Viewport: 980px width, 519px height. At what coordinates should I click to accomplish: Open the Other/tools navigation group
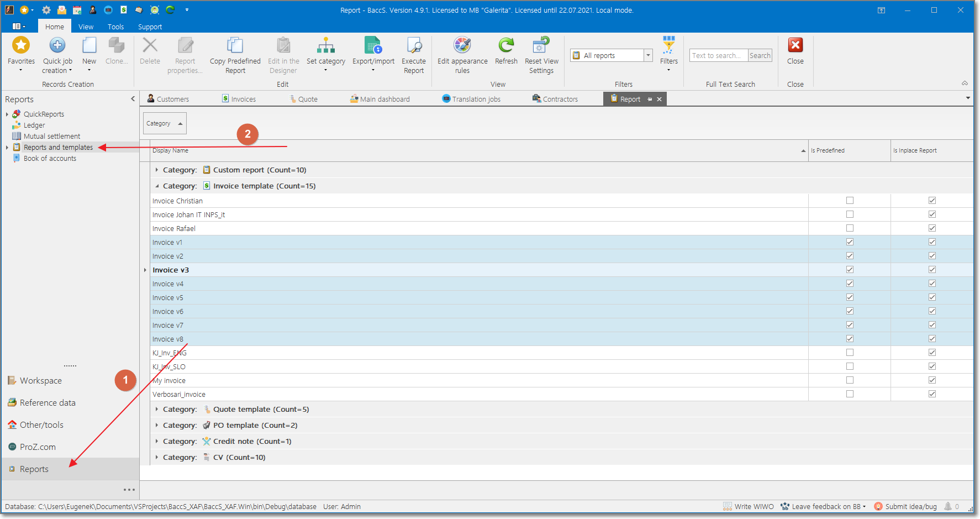(41, 425)
